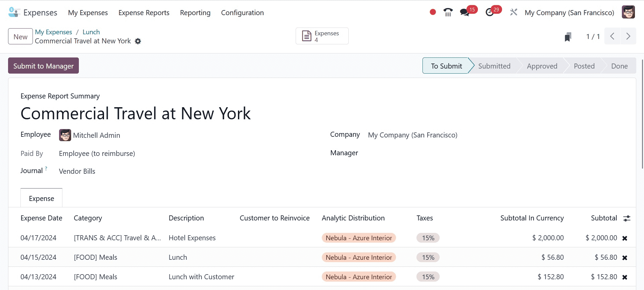
Task: Click the 15% tax tag on Hotel Expenses row
Action: pyautogui.click(x=428, y=238)
